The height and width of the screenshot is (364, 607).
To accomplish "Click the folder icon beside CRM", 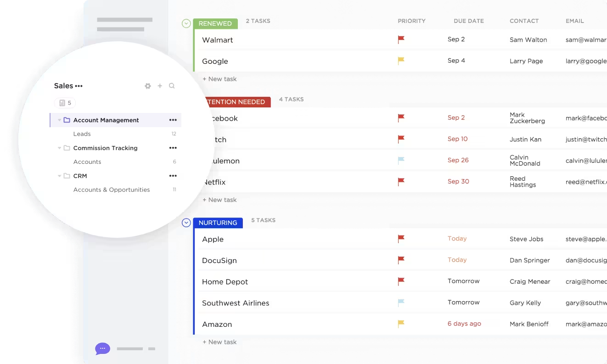I will (67, 176).
